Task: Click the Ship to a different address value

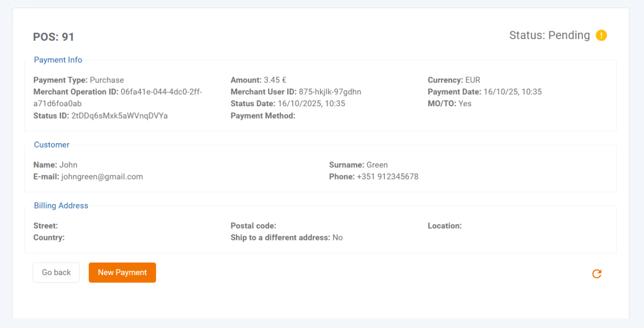Action: pos(338,238)
